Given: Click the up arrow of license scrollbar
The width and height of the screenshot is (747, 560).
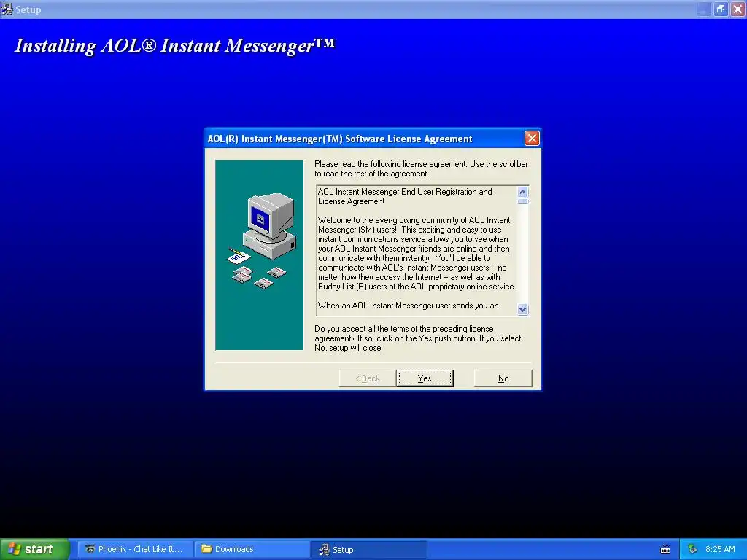Looking at the screenshot, I should point(522,192).
